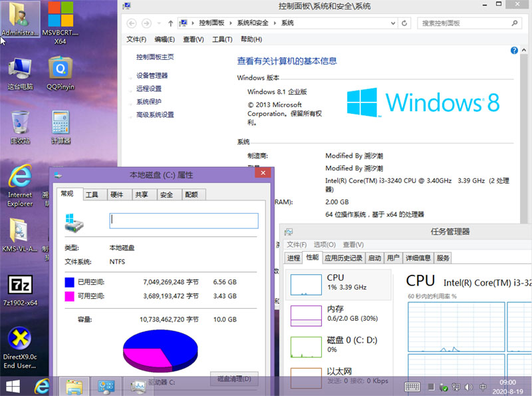Click the blue help question mark icon
Screen dimensions: 532x396
pyautogui.click(x=514, y=51)
